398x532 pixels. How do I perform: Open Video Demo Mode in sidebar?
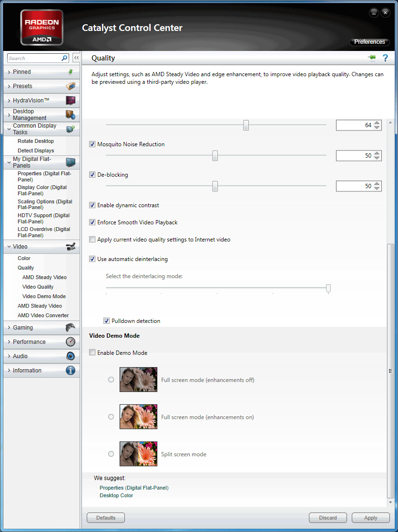point(44,296)
